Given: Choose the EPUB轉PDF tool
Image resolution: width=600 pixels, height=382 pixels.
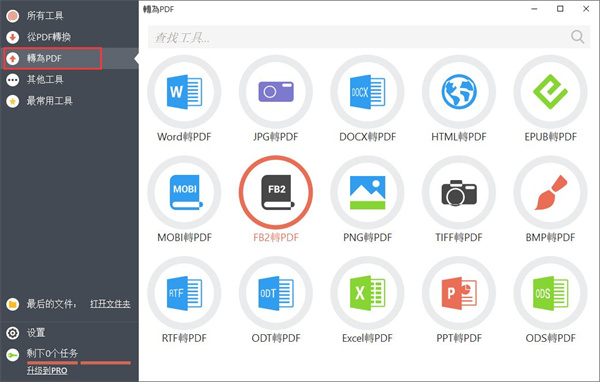Looking at the screenshot, I should pyautogui.click(x=550, y=92).
